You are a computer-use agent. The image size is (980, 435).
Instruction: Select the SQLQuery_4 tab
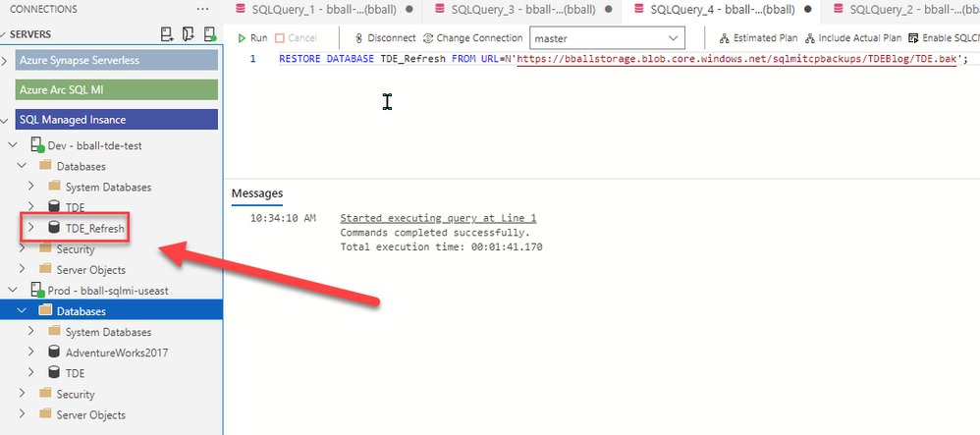[x=720, y=10]
